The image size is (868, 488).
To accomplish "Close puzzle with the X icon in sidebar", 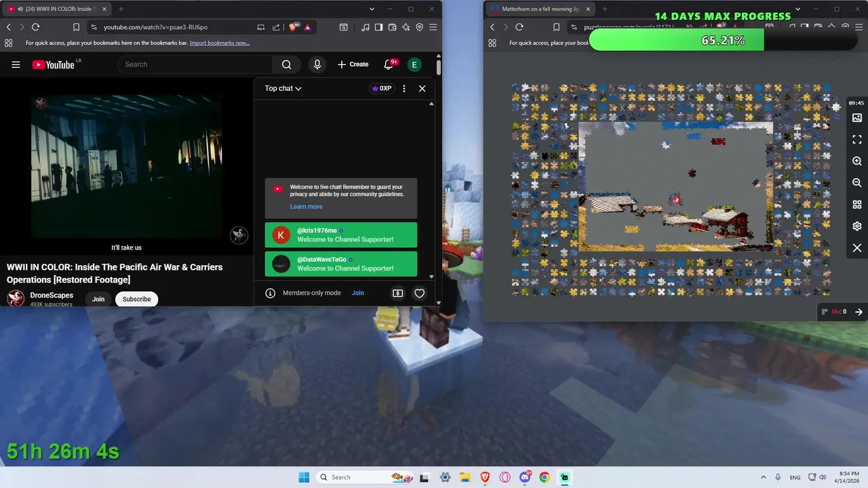I will tap(857, 248).
